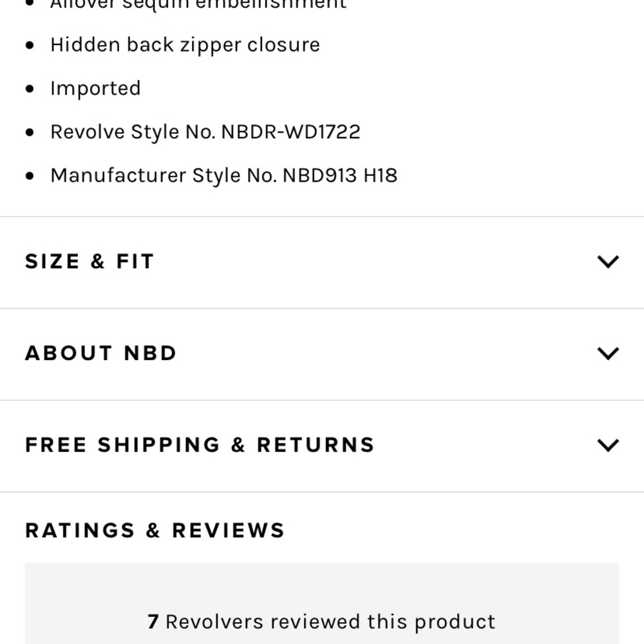Click the Manufacturer Style No. label text
Viewport: 644px width, 644px height.
(x=165, y=175)
